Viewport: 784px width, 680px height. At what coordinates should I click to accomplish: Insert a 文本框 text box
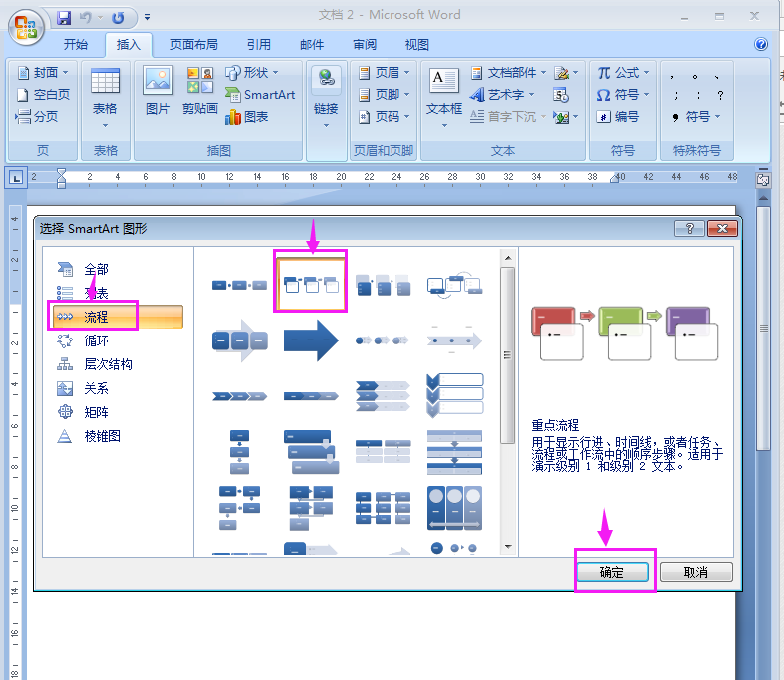pos(444,98)
